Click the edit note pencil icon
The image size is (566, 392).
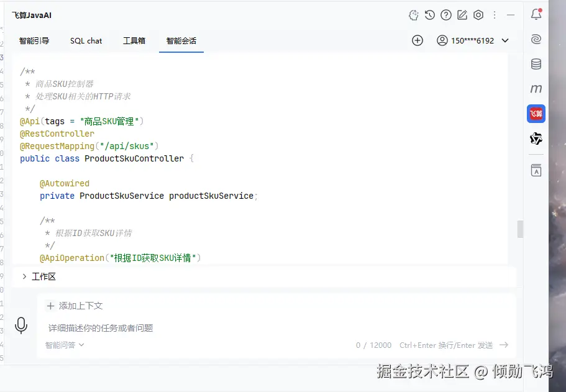pos(462,15)
